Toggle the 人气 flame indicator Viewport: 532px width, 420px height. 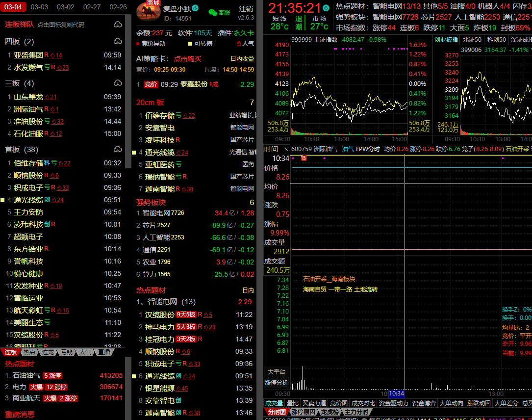(238, 44)
